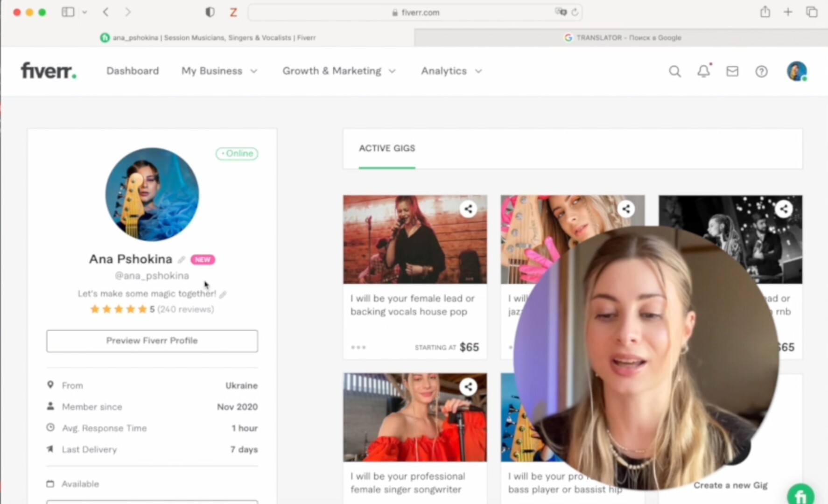Edit tagline with pencil beside magic together
The width and height of the screenshot is (828, 504).
coord(223,294)
